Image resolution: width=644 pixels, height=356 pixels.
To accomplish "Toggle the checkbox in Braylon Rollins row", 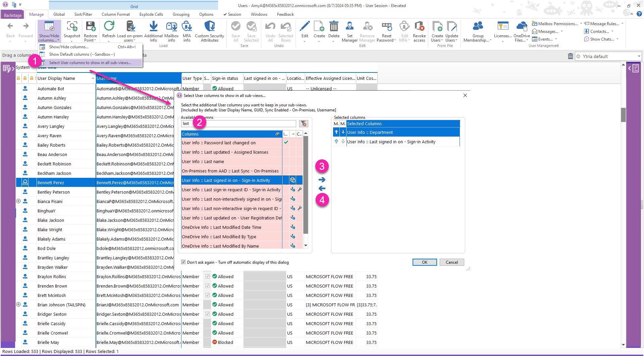I will (207, 277).
